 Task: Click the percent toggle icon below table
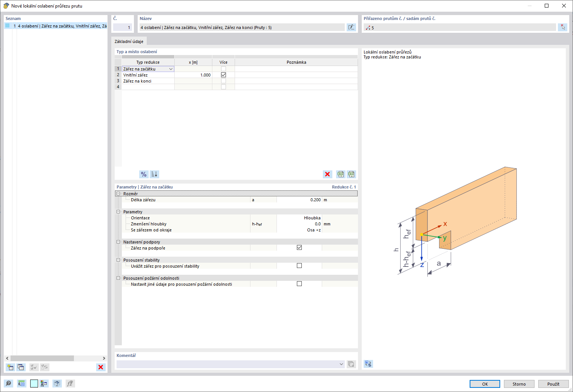point(144,174)
